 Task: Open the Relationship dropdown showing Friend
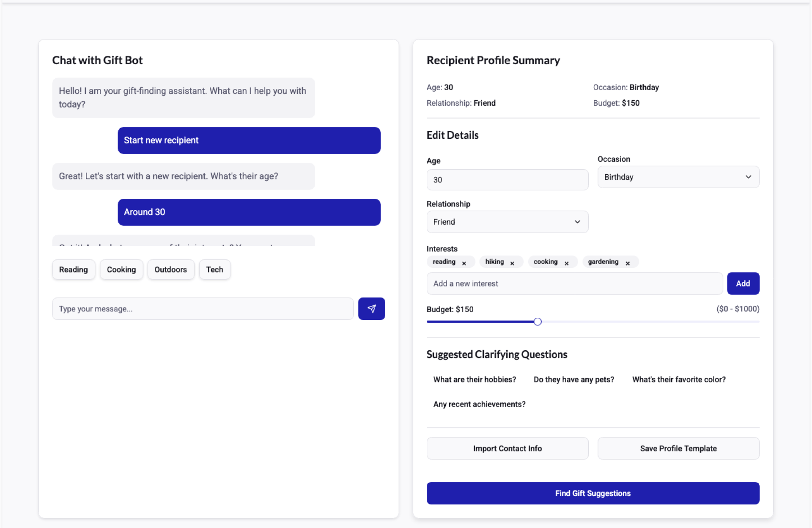[x=507, y=222]
